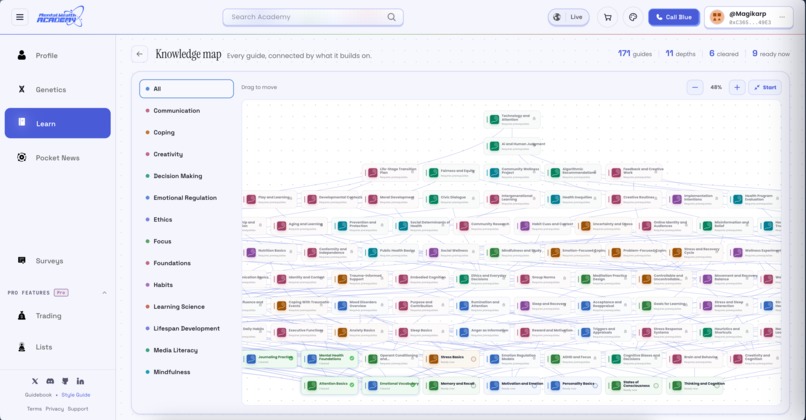The height and width of the screenshot is (420, 806).
Task: Open the Support link
Action: (78, 409)
